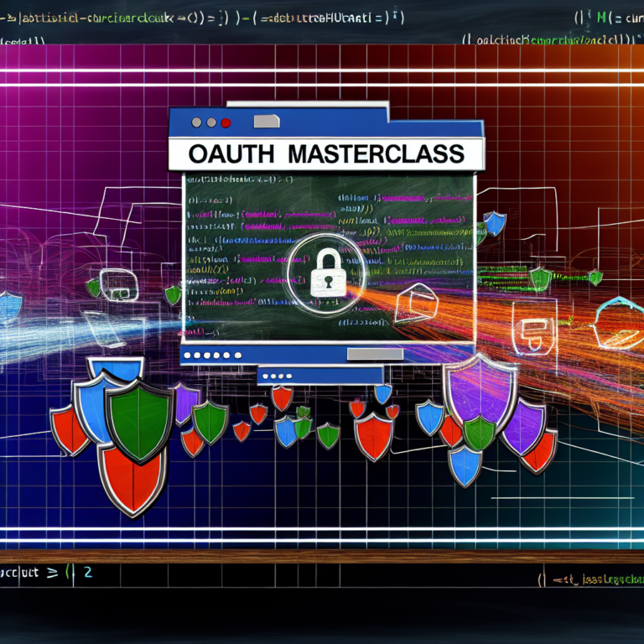The width and height of the screenshot is (644, 644).
Task: Select the gray tab in the window title bar
Action: (x=267, y=122)
